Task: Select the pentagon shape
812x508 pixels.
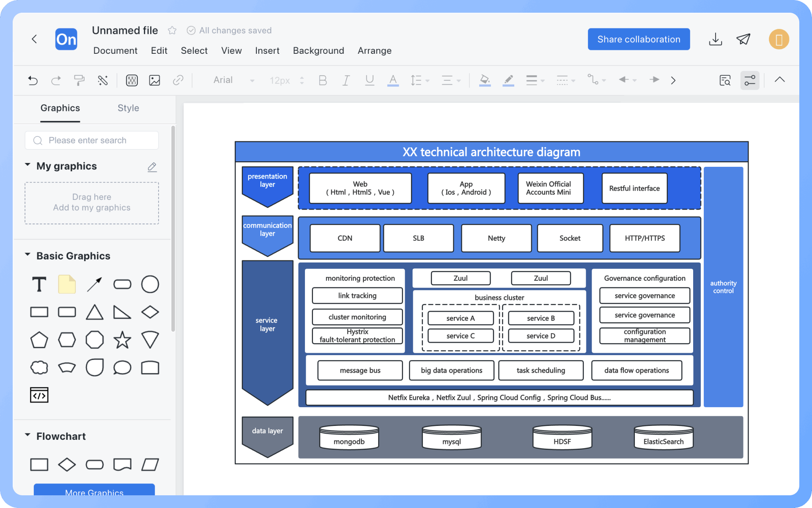Action: click(39, 340)
